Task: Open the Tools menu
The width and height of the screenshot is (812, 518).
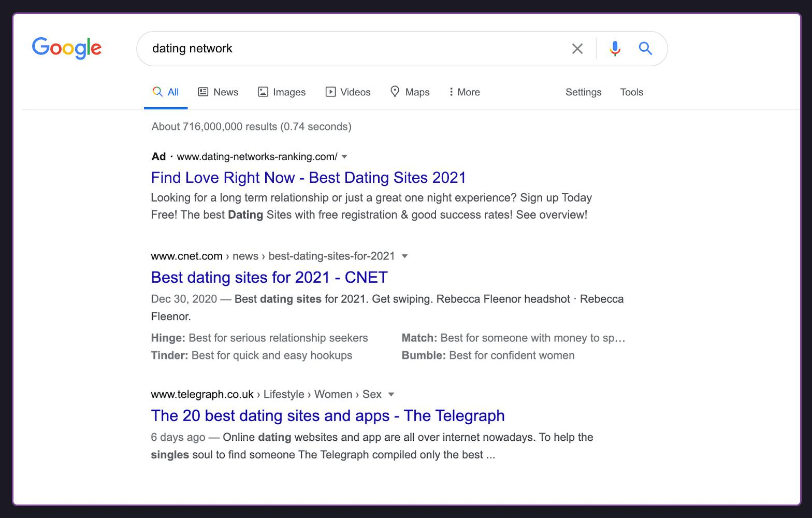Action: point(631,92)
